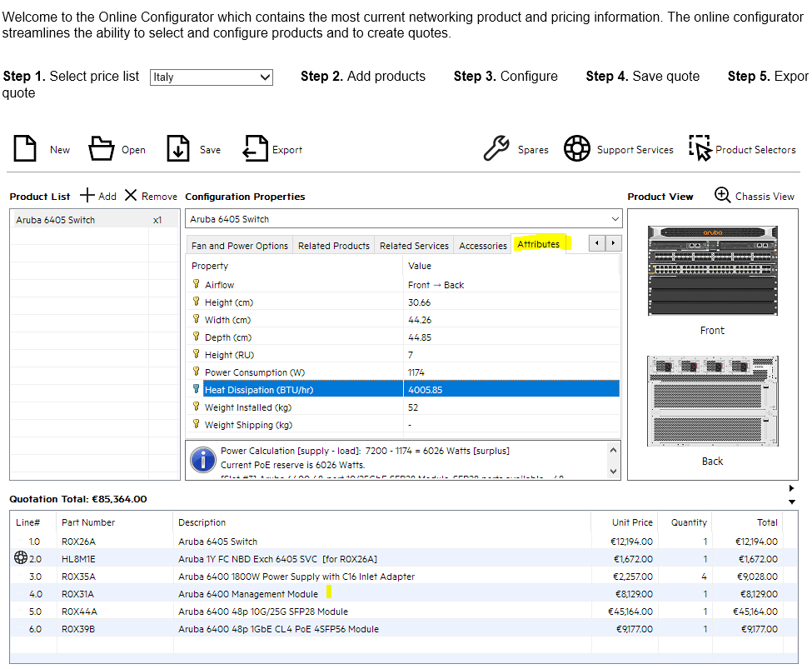Click key icon beside Height (cm)
This screenshot has width=812, height=669.
(197, 302)
